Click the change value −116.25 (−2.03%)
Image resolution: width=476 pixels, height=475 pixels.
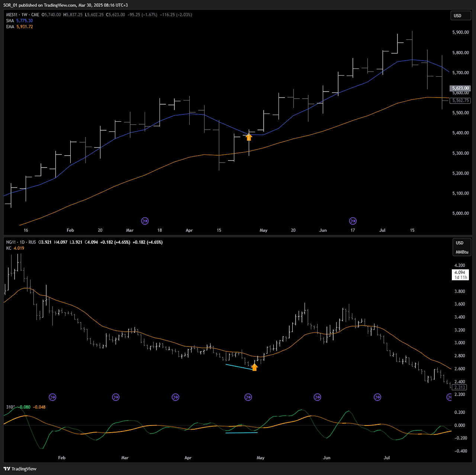(x=176, y=15)
